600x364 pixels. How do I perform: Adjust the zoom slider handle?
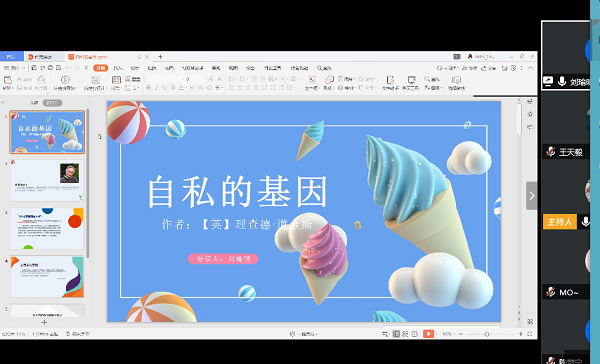[x=487, y=334]
